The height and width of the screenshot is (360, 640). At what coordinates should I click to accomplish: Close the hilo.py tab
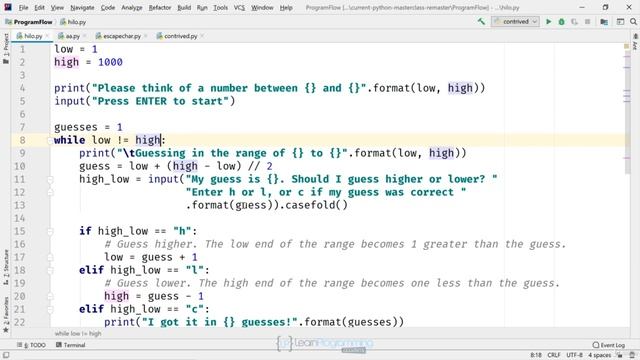click(x=47, y=36)
